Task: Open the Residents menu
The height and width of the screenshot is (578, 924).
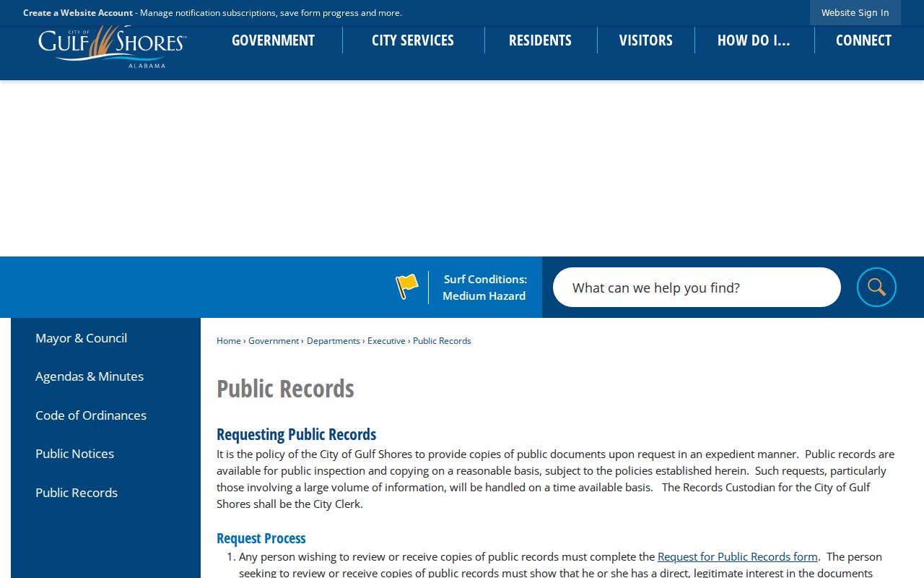Action: [x=540, y=40]
